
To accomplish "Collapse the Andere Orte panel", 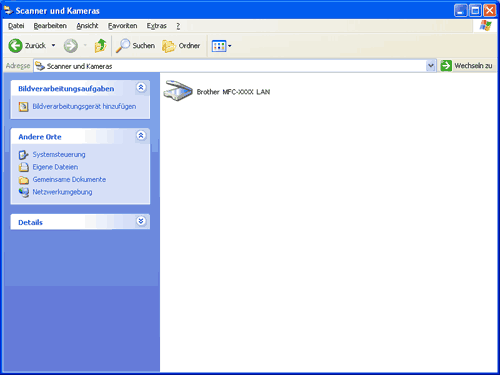I will [141, 136].
